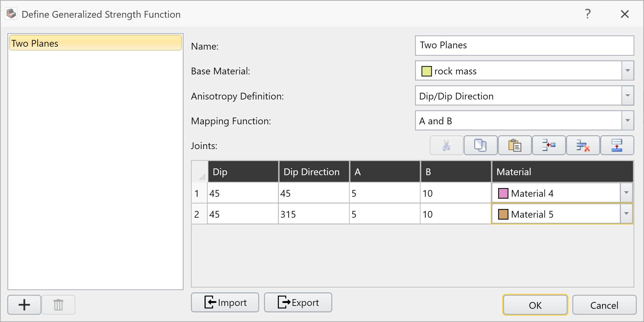644x322 pixels.
Task: Select row 2 header in joints table
Action: coord(199,214)
